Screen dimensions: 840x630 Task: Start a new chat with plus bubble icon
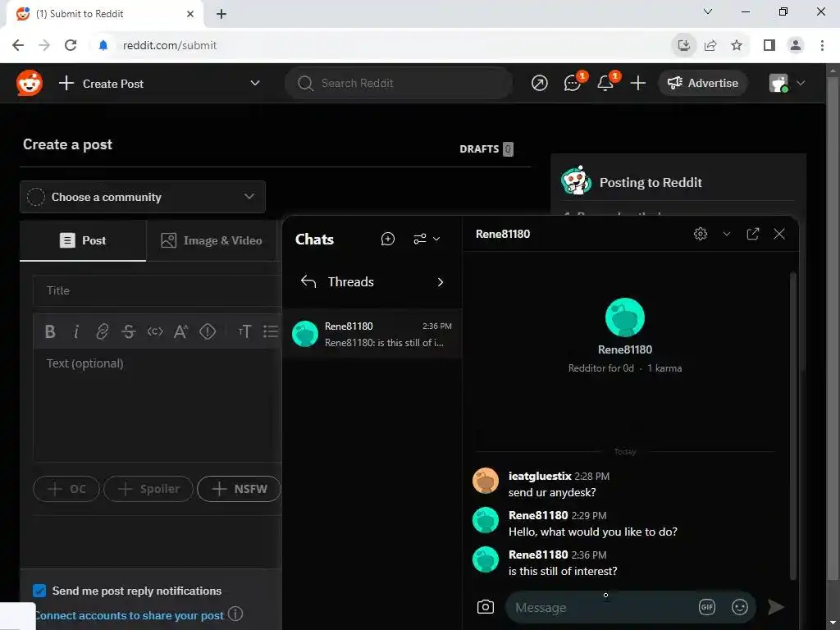pyautogui.click(x=387, y=239)
